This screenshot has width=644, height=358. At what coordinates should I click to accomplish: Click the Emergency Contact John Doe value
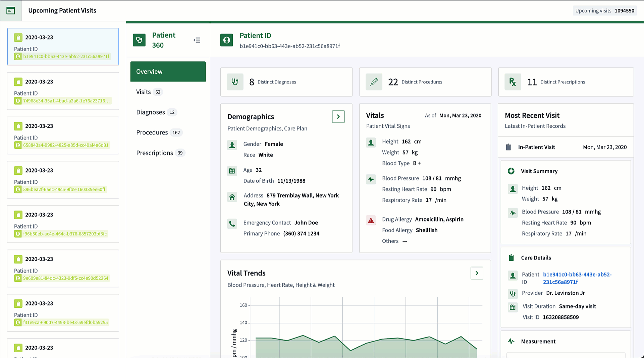[306, 223]
